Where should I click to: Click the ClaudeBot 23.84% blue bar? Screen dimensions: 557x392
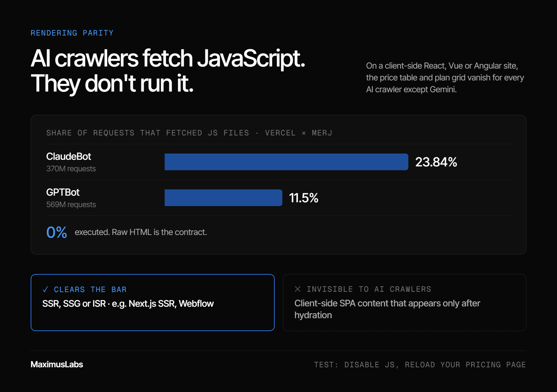[286, 162]
